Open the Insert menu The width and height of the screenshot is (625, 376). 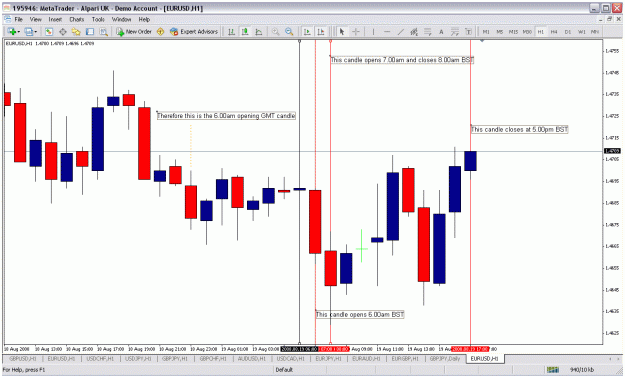pyautogui.click(x=55, y=19)
